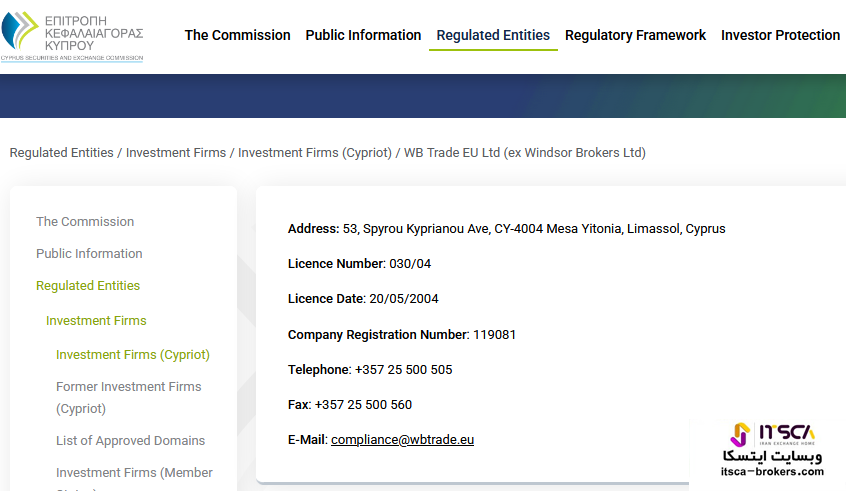Click the compliance@wbtrade.eu email link
The image size is (846, 491).
402,440
